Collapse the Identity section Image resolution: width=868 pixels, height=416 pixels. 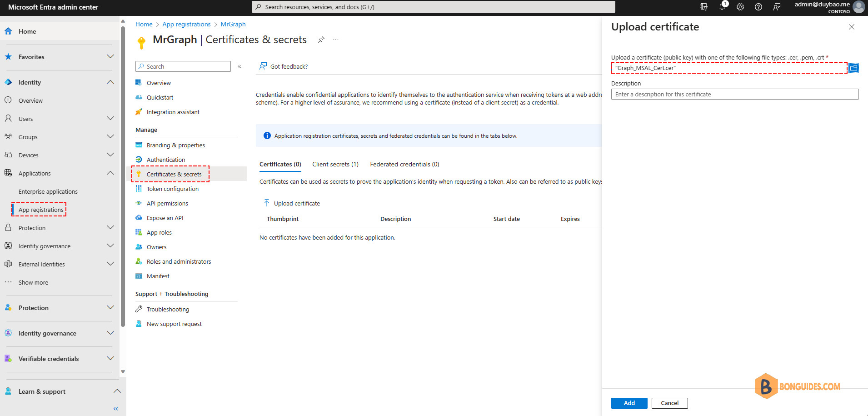[x=110, y=82]
